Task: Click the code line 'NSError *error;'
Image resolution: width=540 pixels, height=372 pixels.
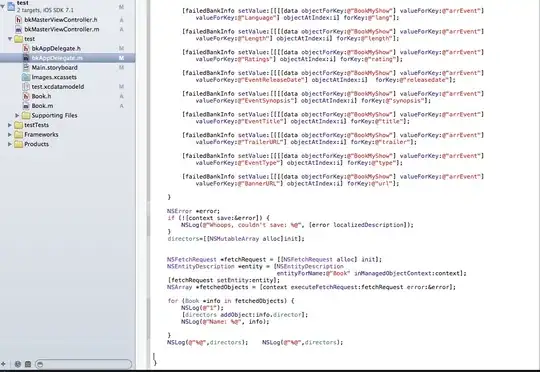Action: coord(193,211)
